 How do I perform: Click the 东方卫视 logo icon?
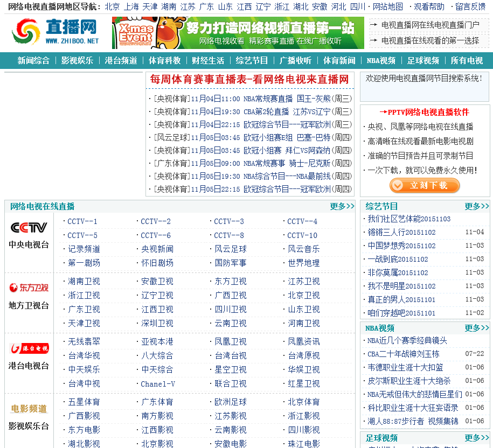point(29,288)
